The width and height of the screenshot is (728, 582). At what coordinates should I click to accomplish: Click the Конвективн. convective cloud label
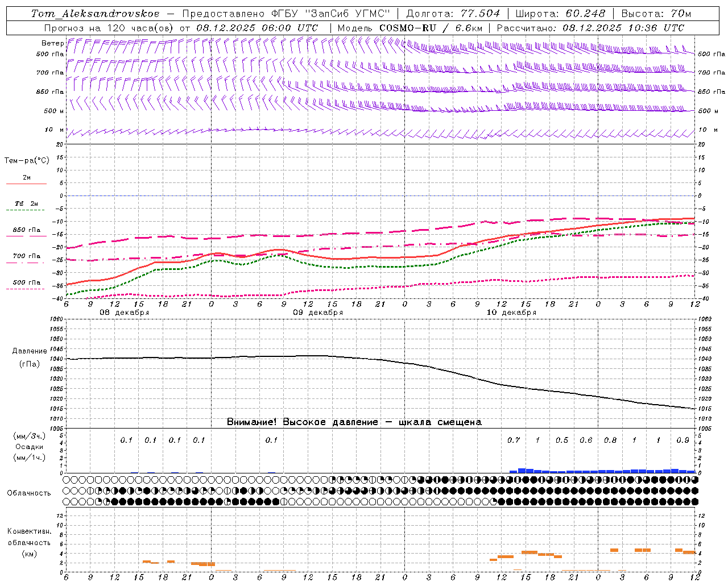[x=30, y=531]
